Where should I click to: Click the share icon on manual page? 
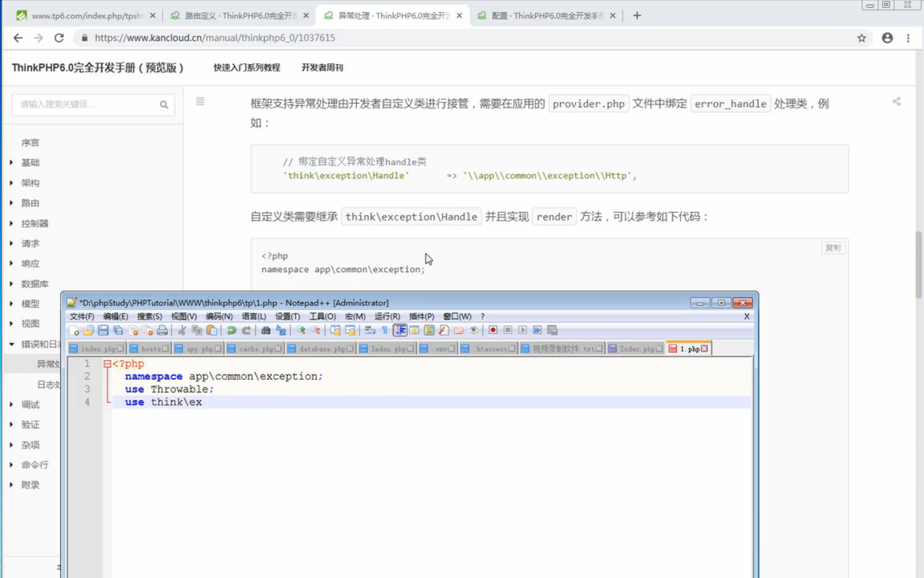click(897, 102)
